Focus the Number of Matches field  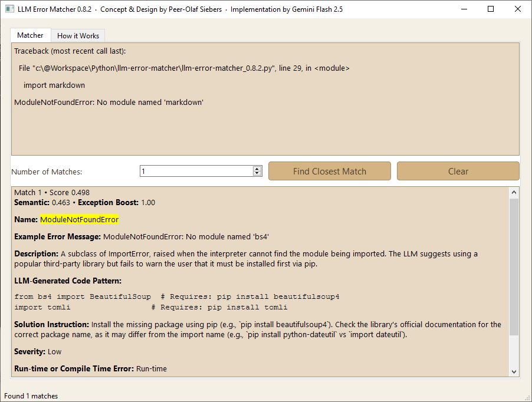196,171
